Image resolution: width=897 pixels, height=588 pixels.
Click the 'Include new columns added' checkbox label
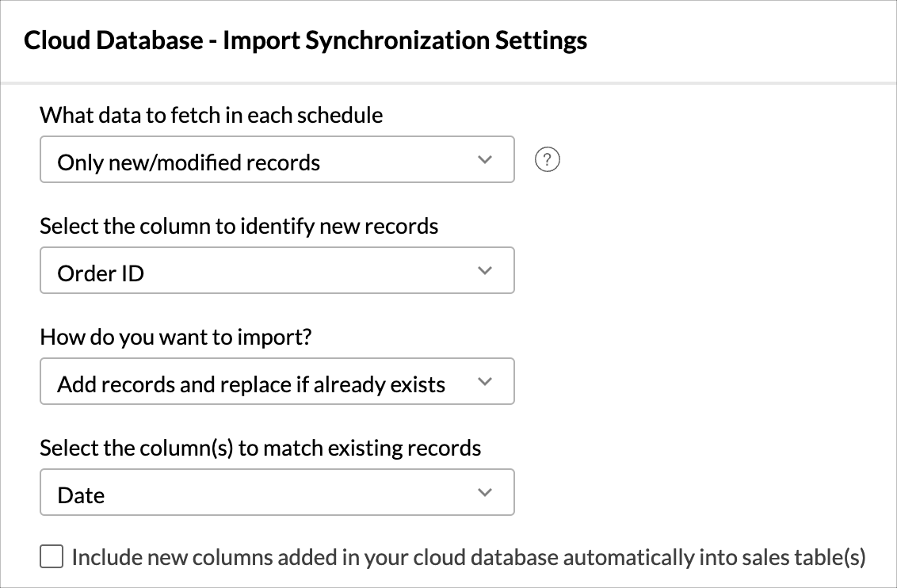(x=468, y=558)
